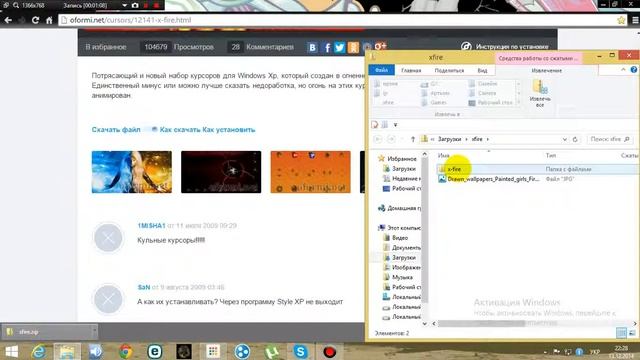
Task: Share the page on Odnoklassniki
Action: [353, 47]
